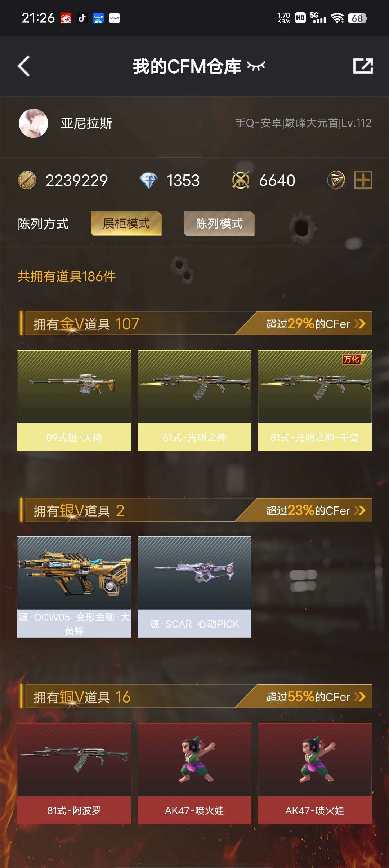Click the plus recharge icon
Image resolution: width=389 pixels, height=868 pixels.
click(363, 180)
